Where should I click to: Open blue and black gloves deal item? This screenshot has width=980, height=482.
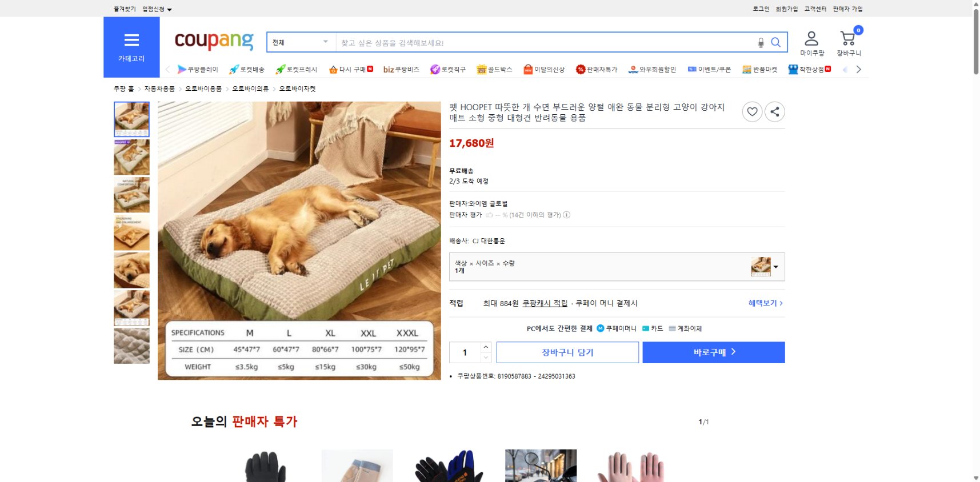coord(449,466)
